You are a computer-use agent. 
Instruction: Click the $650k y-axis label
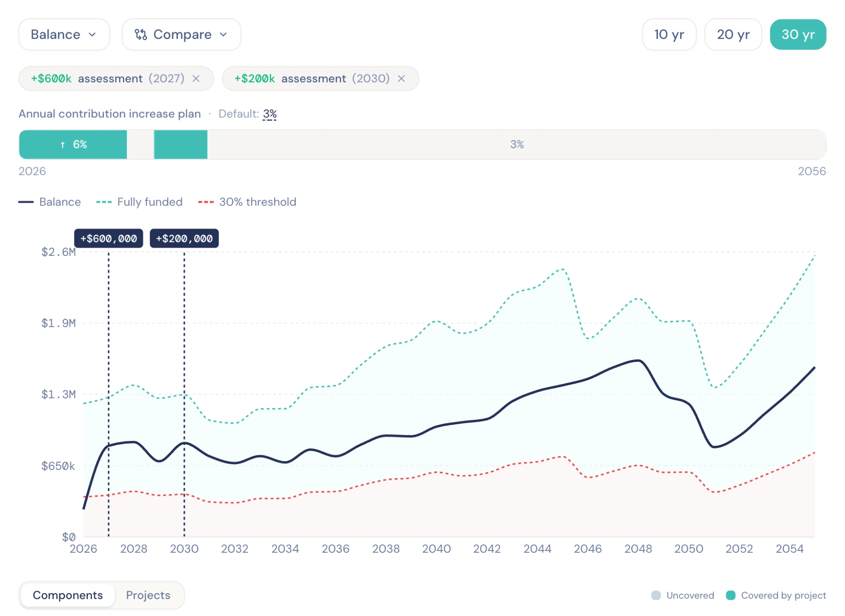(58, 466)
